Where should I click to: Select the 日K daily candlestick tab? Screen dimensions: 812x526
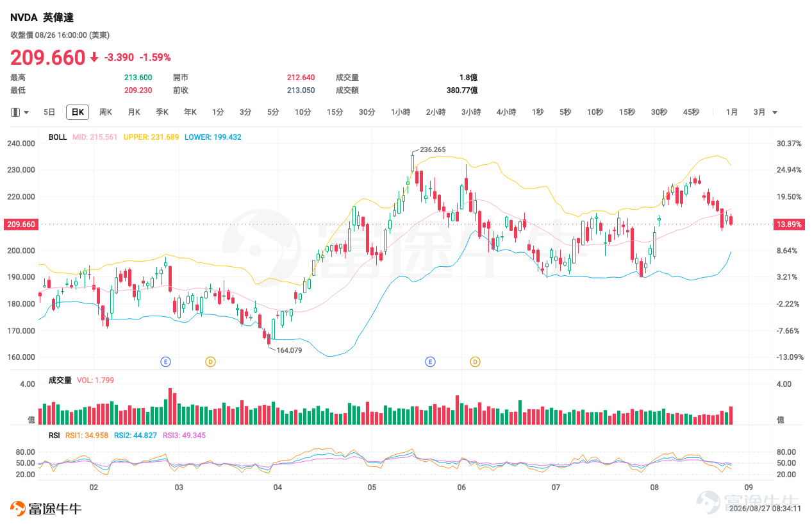click(78, 112)
